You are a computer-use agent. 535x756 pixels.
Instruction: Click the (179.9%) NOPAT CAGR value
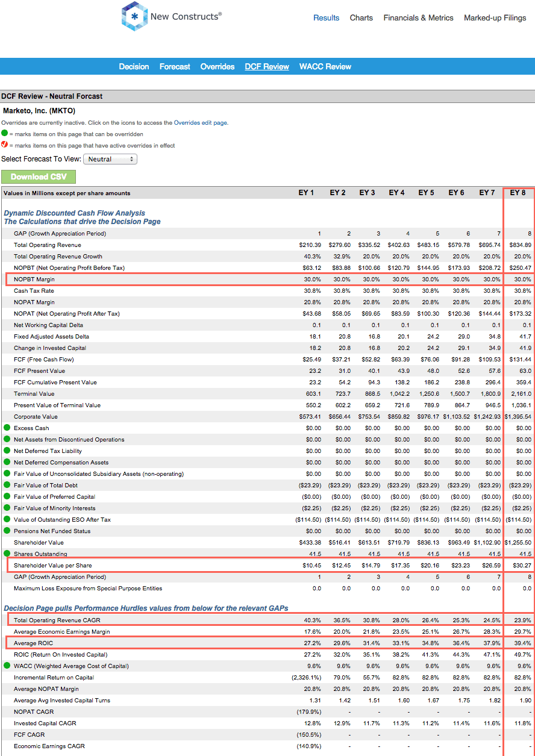[x=309, y=712]
